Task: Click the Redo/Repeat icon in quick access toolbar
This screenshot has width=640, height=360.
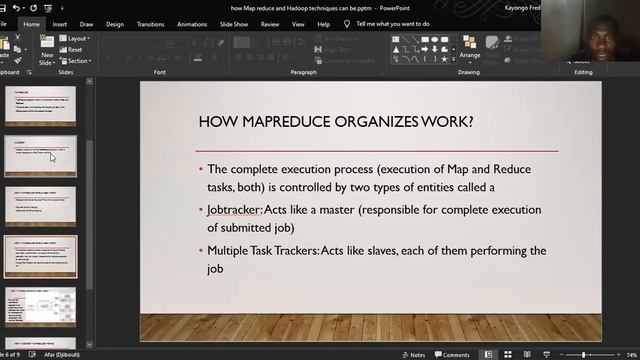Action: pos(33,8)
